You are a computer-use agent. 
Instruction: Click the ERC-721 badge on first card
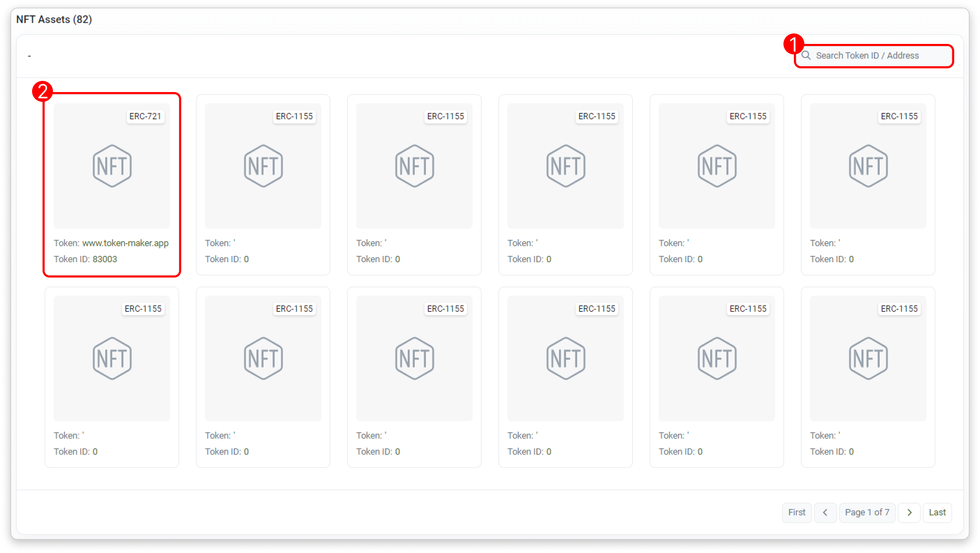coord(145,116)
